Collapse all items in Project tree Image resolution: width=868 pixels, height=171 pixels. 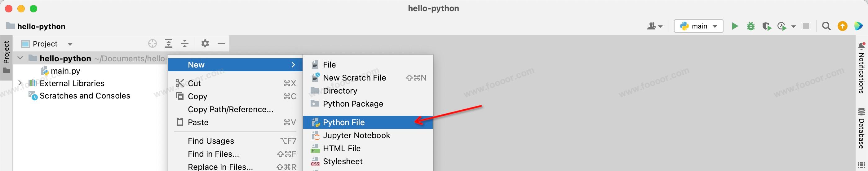[185, 43]
